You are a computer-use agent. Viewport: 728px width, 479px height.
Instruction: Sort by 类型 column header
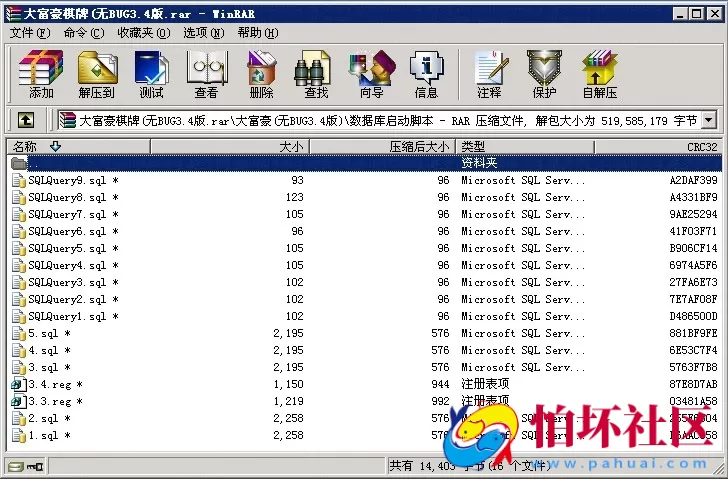pyautogui.click(x=525, y=147)
